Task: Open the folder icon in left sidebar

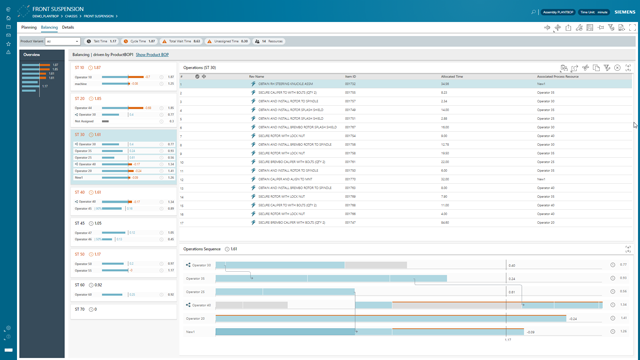Action: (8, 27)
